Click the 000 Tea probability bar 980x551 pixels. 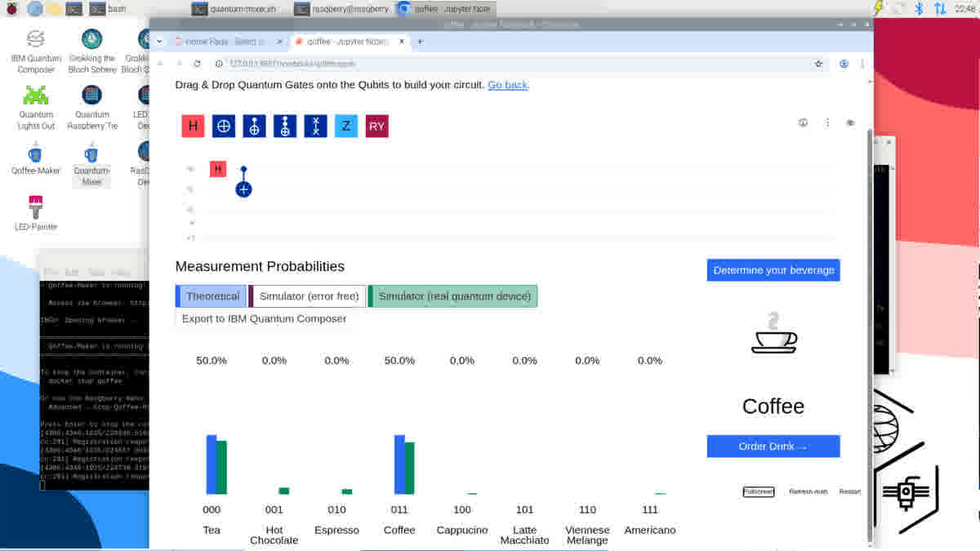tap(216, 464)
